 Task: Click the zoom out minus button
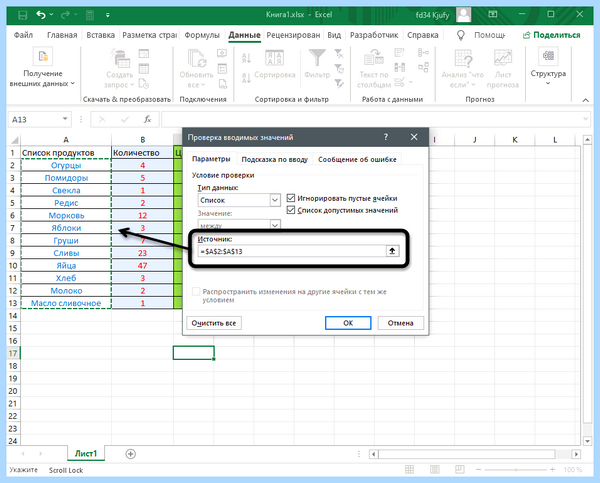pyautogui.click(x=478, y=470)
